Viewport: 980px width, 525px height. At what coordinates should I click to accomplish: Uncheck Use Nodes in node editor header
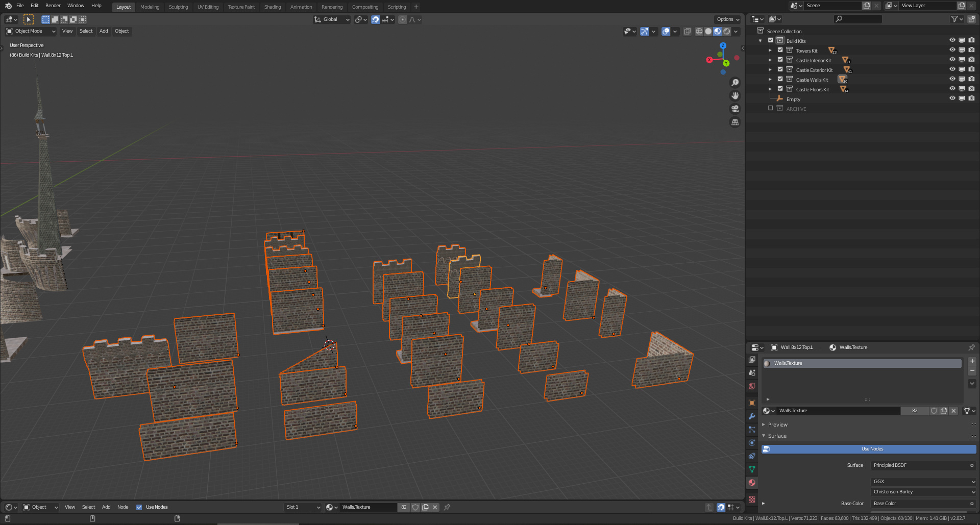coord(139,507)
